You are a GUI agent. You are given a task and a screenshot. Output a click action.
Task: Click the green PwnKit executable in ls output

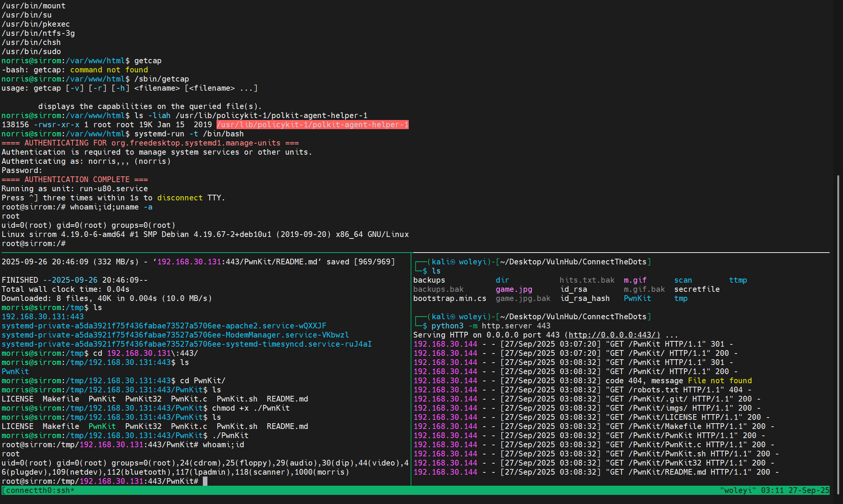[102, 426]
